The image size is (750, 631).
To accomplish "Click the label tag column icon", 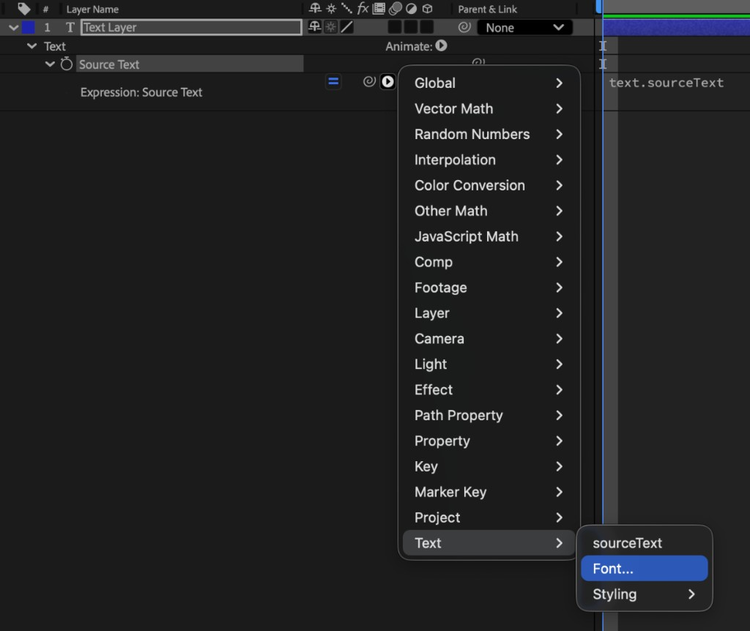I will 23,9.
